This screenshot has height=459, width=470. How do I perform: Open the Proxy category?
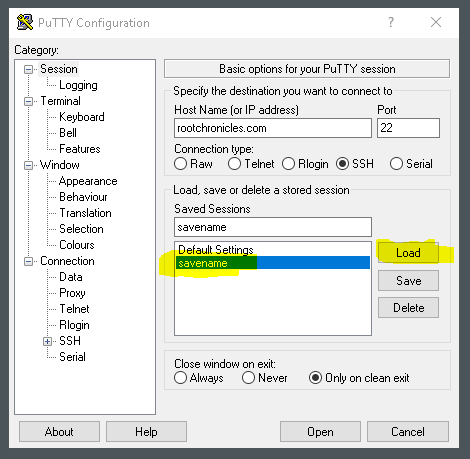[72, 293]
